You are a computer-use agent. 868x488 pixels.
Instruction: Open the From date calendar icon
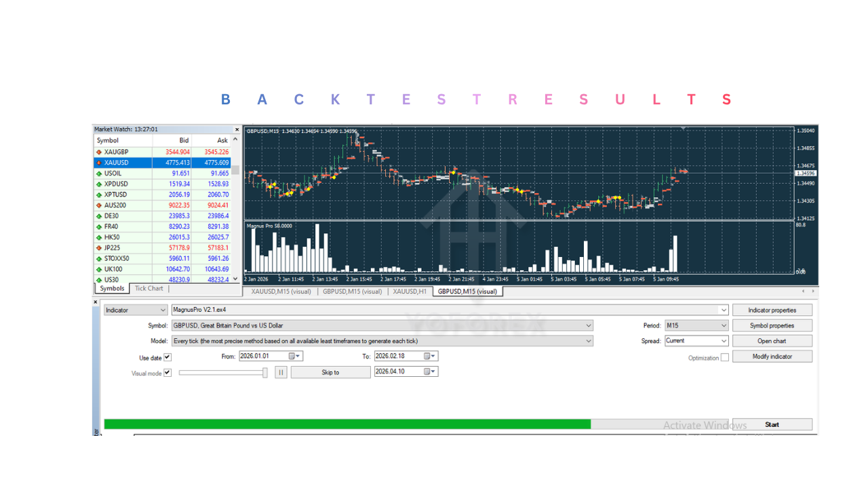click(x=292, y=355)
